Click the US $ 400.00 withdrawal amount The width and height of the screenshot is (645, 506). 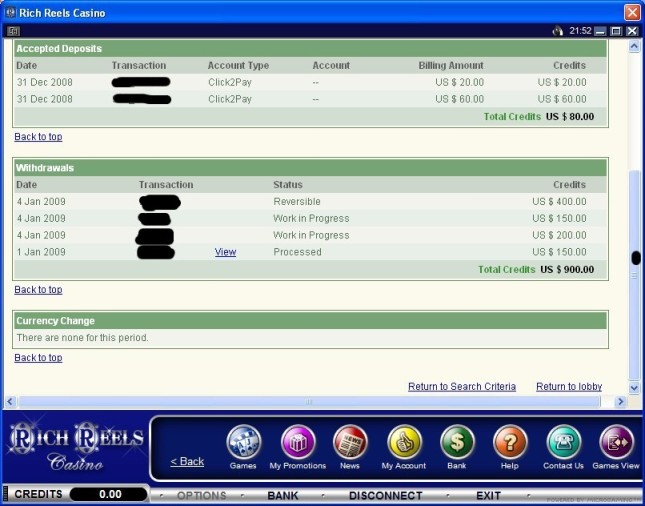coord(559,202)
